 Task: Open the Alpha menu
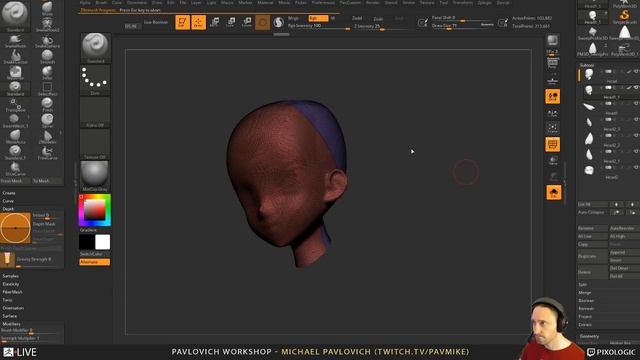tap(85, 2)
